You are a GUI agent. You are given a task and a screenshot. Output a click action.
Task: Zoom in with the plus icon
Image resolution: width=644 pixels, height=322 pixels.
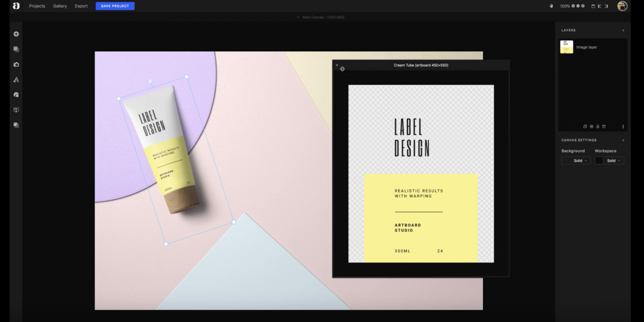click(573, 6)
